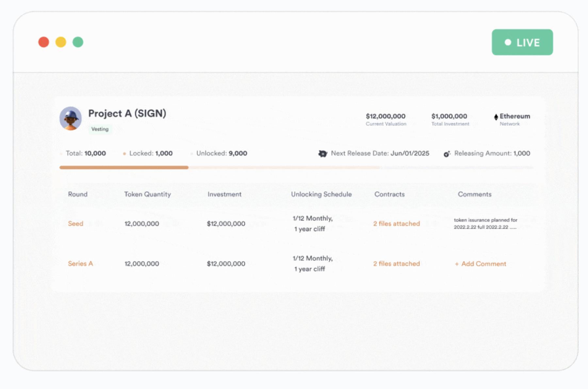
Task: Select the Vesting status tag
Action: pos(100,129)
